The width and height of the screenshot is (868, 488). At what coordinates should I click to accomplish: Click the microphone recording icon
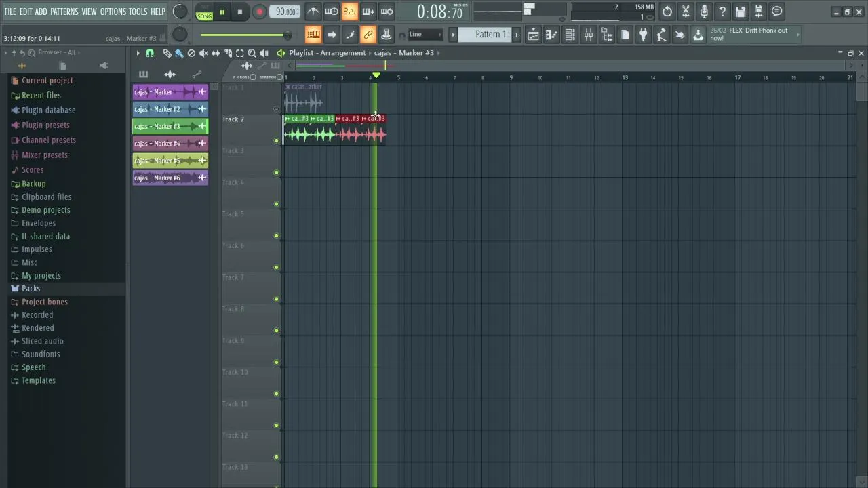point(704,12)
